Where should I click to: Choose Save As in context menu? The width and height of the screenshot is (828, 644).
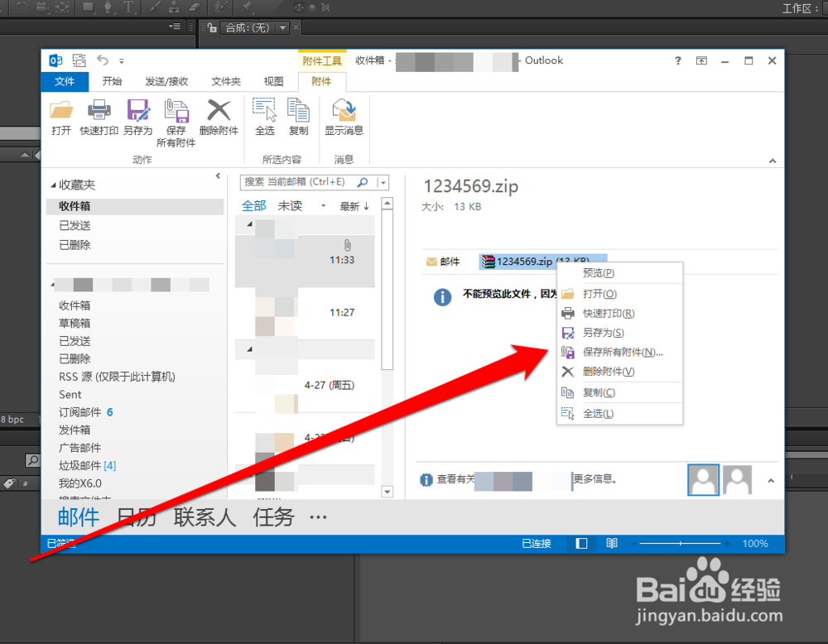(620, 333)
